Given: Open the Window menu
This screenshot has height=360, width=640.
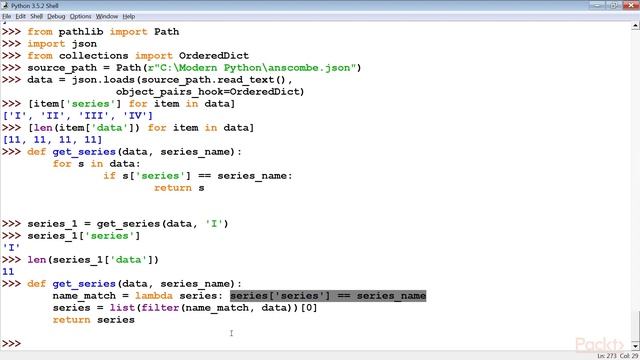Looking at the screenshot, I should pyautogui.click(x=107, y=16).
